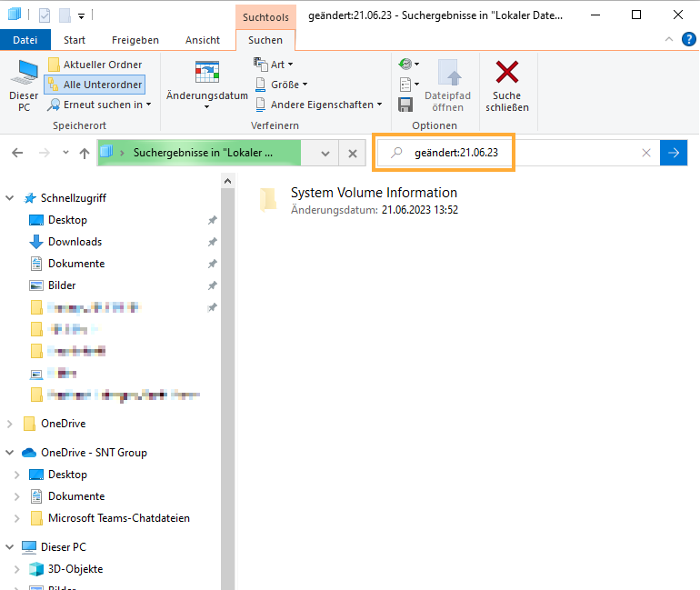Open advanced options list icon
Viewport: 700px width, 590px height.
click(408, 84)
